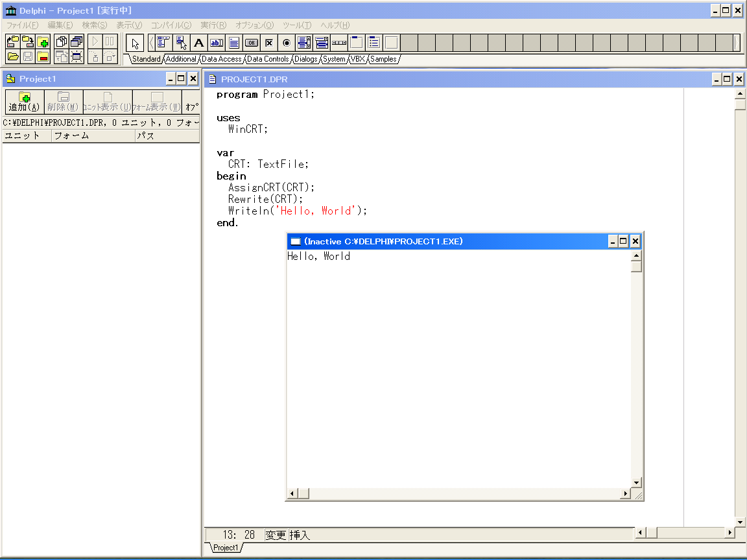The width and height of the screenshot is (747, 560).
Task: Switch to the Samples palette tab
Action: click(383, 59)
